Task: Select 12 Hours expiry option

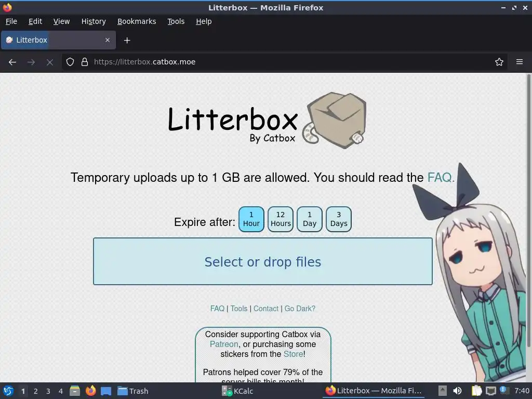Action: (281, 219)
